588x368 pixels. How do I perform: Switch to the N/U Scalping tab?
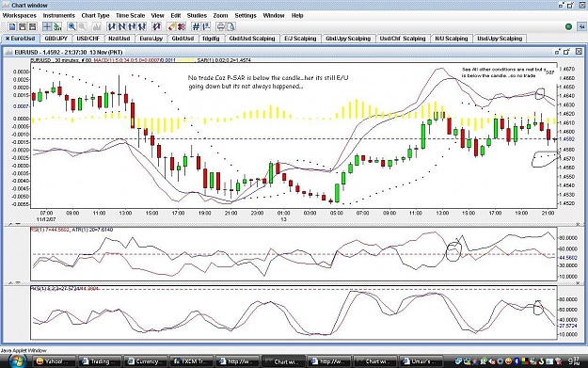click(452, 39)
